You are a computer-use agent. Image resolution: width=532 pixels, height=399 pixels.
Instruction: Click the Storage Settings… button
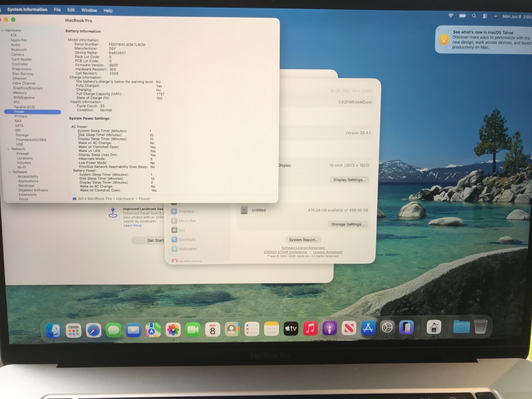coord(347,224)
